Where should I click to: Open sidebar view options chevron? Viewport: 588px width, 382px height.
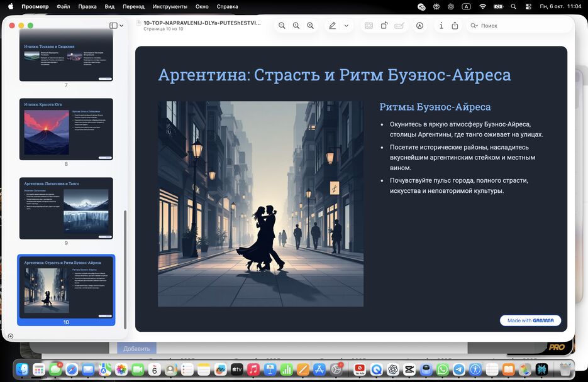coord(121,25)
